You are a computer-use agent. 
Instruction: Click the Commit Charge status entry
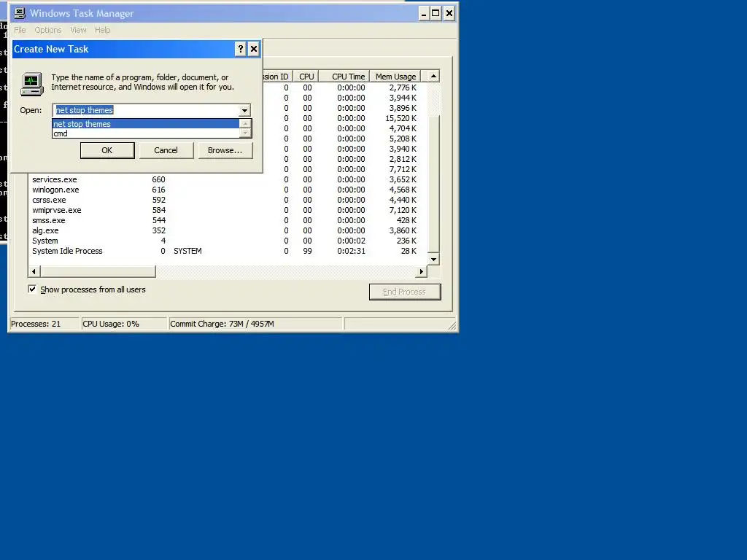click(x=255, y=324)
